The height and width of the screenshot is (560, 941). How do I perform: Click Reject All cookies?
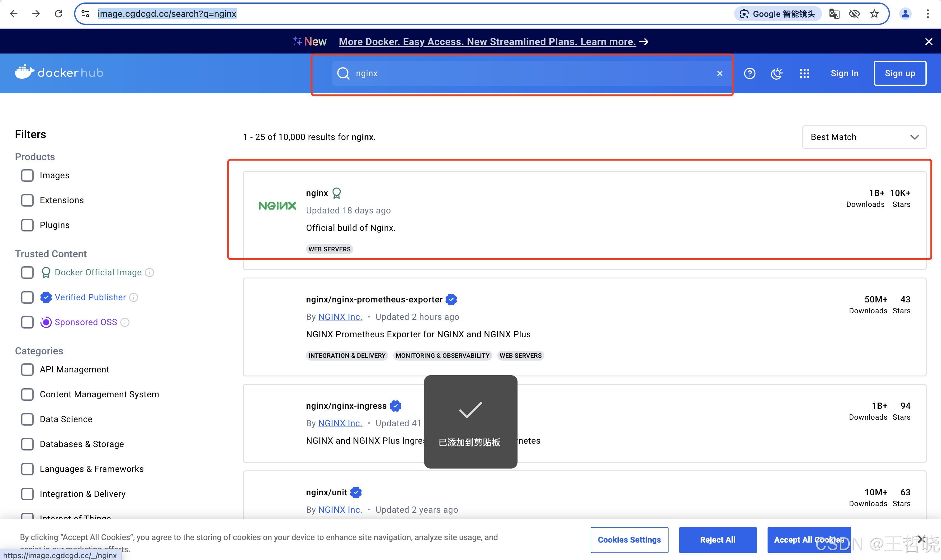(x=718, y=540)
